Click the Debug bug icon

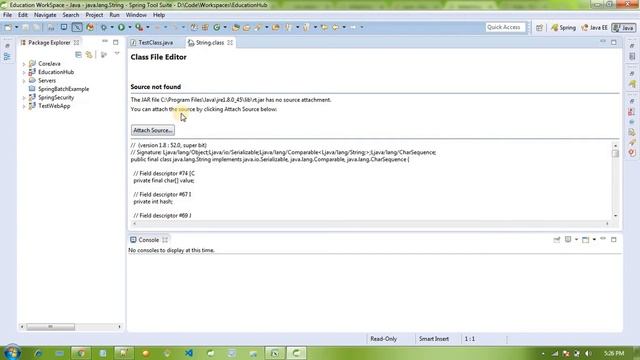[104, 27]
